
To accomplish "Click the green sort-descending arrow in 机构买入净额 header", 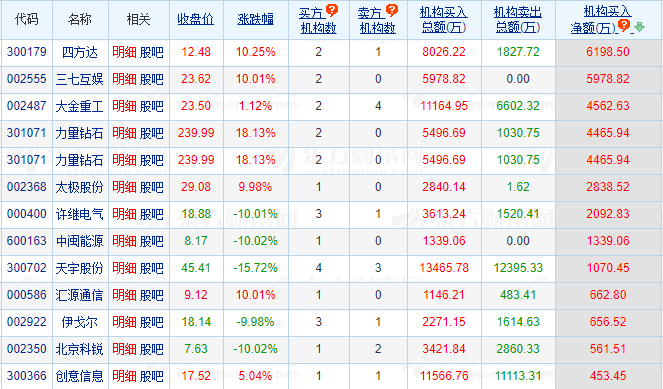I will (639, 27).
